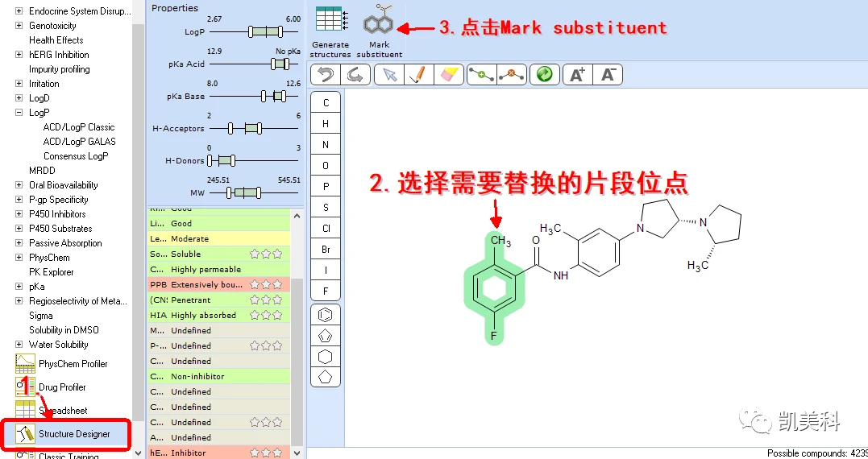Click the H-Donors range slider

pyautogui.click(x=255, y=161)
